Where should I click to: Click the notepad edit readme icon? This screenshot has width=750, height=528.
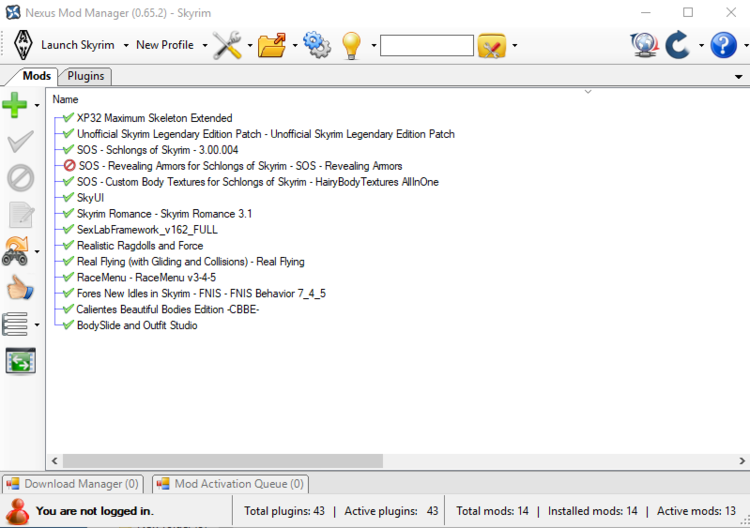click(x=21, y=215)
